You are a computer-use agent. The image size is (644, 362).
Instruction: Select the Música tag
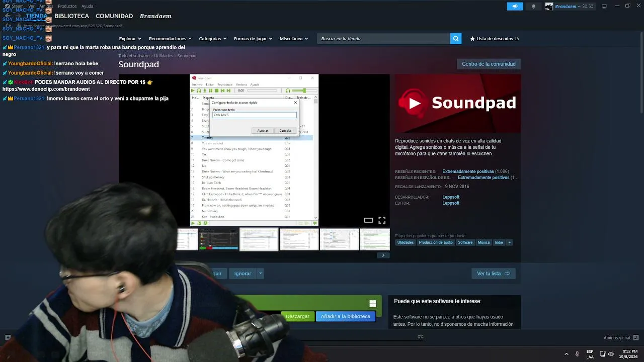(x=484, y=242)
